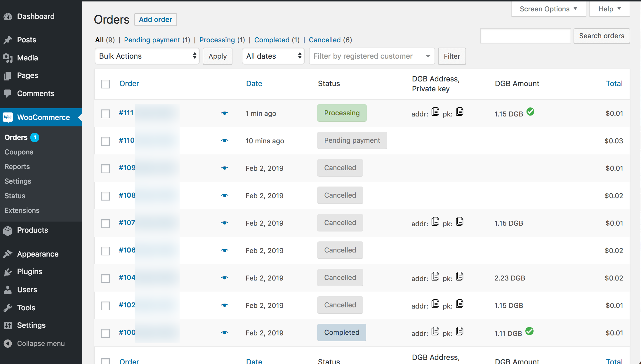Click the Add order button
The image size is (641, 364).
pos(155,19)
